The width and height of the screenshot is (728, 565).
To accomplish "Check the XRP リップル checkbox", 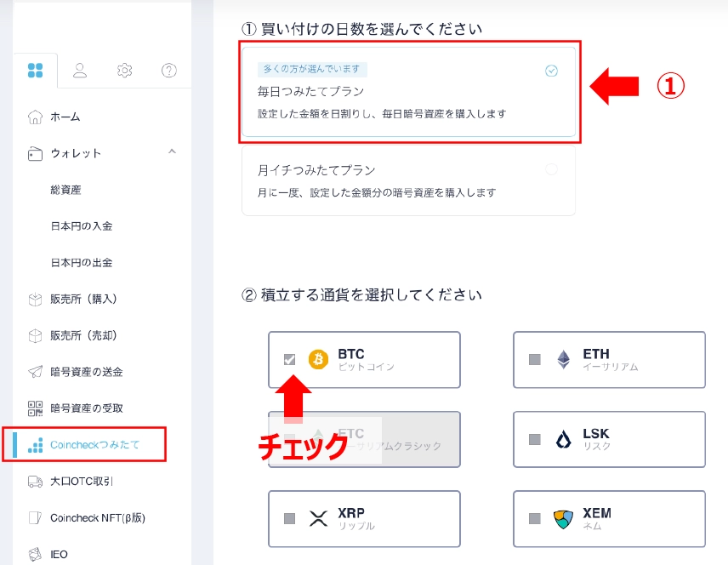I will pyautogui.click(x=289, y=518).
